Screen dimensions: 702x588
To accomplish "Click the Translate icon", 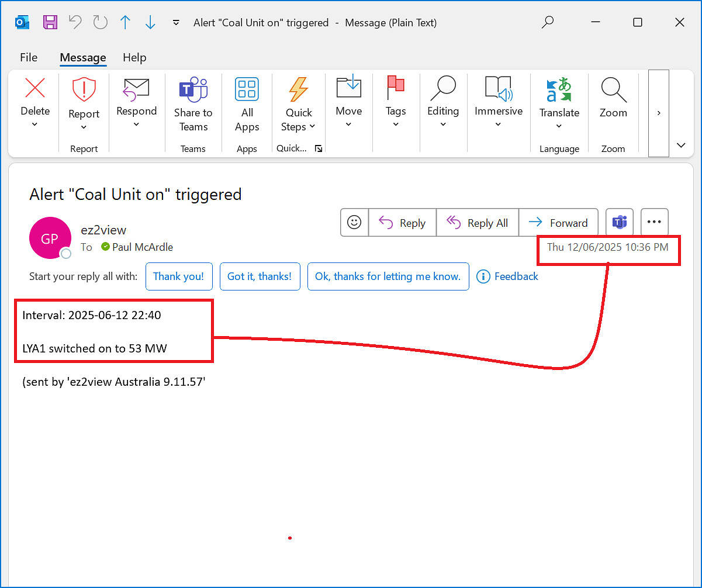I will click(559, 90).
